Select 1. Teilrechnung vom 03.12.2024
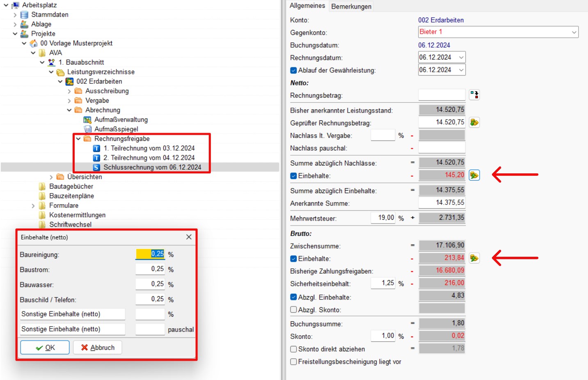This screenshot has width=588, height=380. (149, 148)
